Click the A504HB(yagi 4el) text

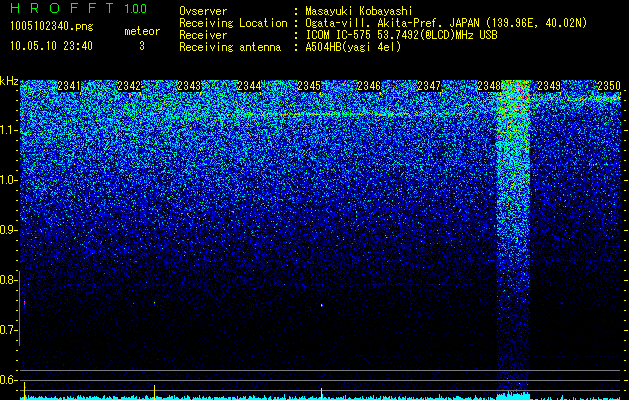353,47
